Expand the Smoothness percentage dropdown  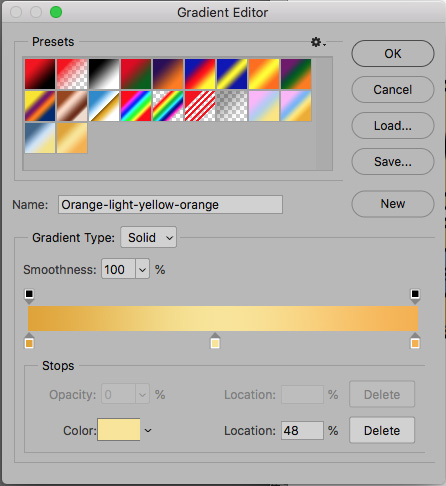142,269
